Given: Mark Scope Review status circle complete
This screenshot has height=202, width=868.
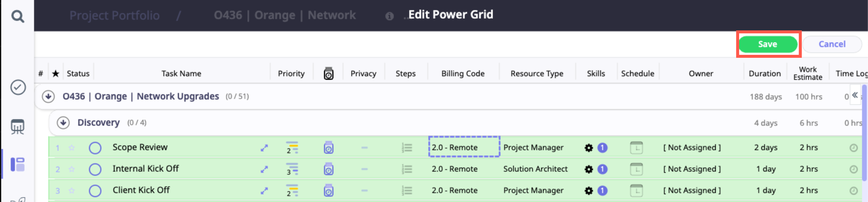Looking at the screenshot, I should click(95, 148).
